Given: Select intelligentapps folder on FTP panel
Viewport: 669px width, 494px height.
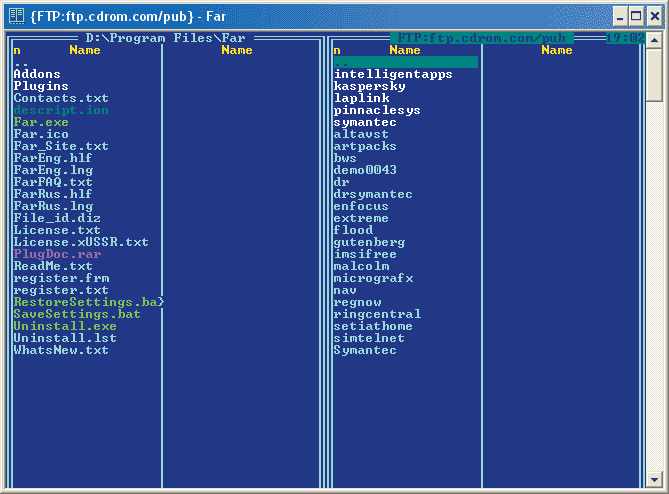Looking at the screenshot, I should pos(393,74).
